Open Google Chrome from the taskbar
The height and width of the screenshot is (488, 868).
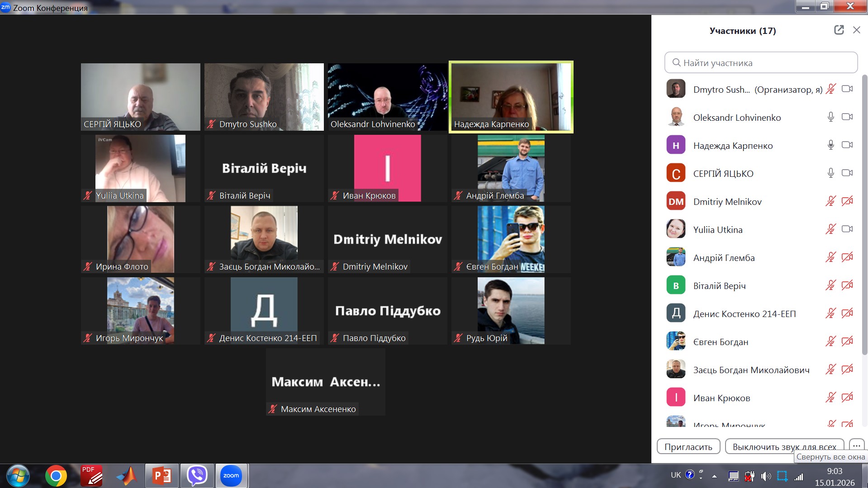click(x=56, y=476)
